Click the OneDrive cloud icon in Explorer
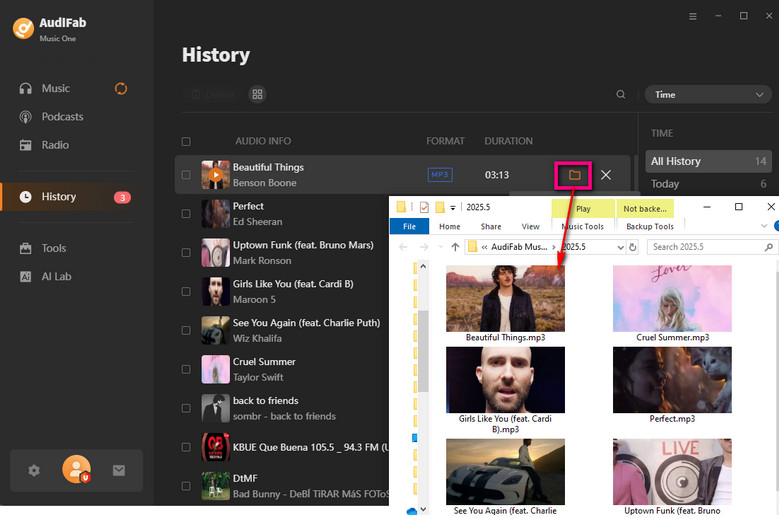 (x=411, y=511)
